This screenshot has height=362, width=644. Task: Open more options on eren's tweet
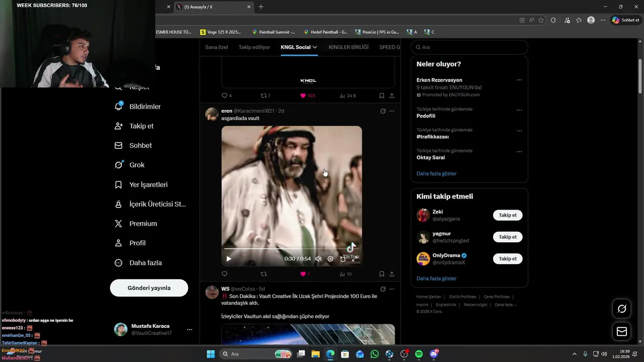[x=392, y=111]
